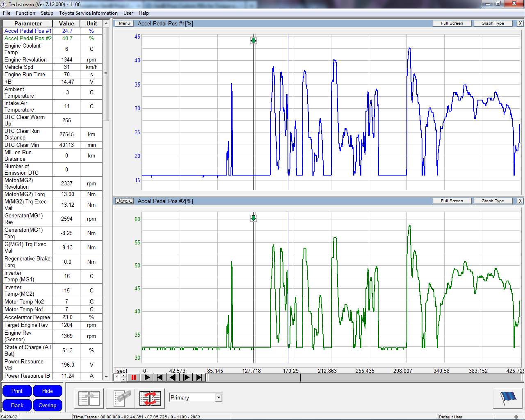Show Accel Pedal Pos #1 graph Full Screen
Screen dimensions: 525x420
pos(452,23)
